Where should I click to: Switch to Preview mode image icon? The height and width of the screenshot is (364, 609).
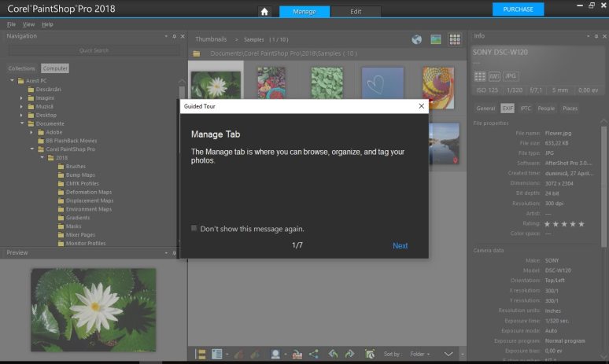pos(436,39)
